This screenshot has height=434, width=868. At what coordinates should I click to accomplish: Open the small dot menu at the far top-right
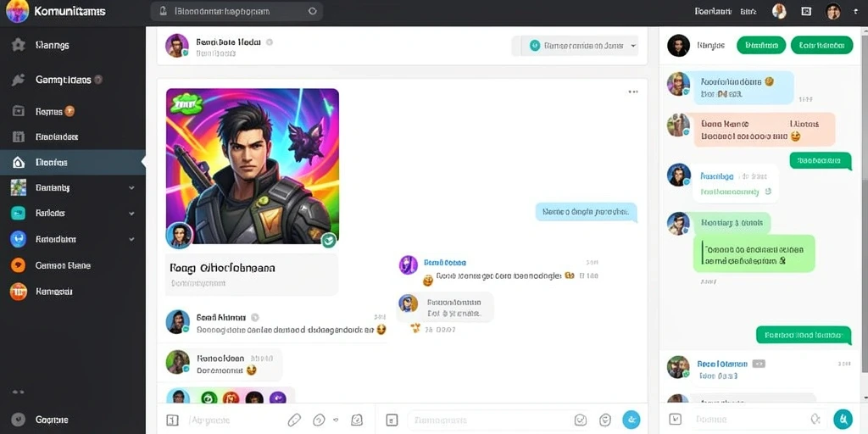[857, 11]
